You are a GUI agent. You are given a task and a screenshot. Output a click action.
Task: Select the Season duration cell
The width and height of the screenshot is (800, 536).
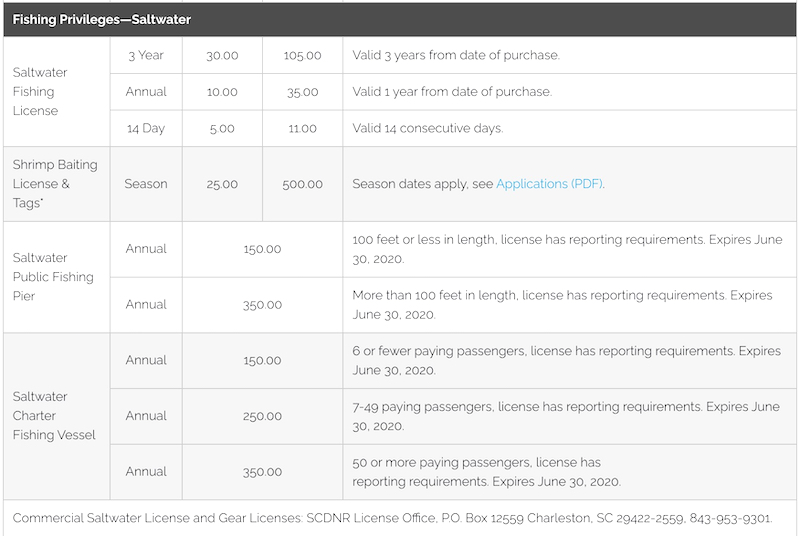point(146,184)
